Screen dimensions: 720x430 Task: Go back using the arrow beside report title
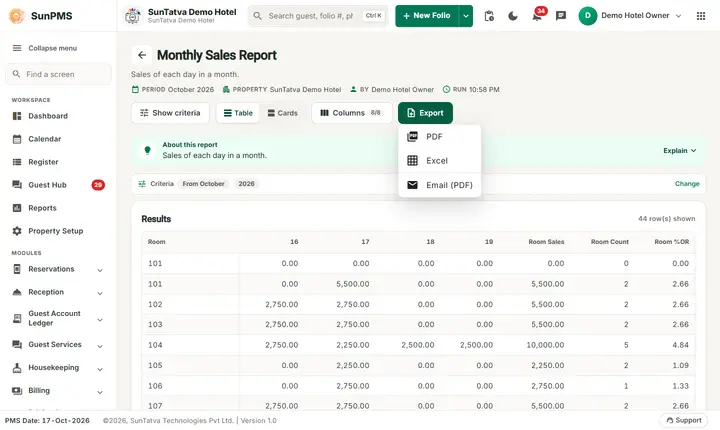click(x=142, y=55)
